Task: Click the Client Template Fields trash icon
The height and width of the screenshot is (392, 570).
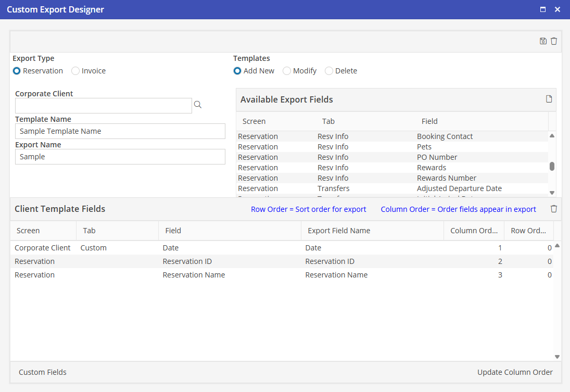Action: [554, 209]
